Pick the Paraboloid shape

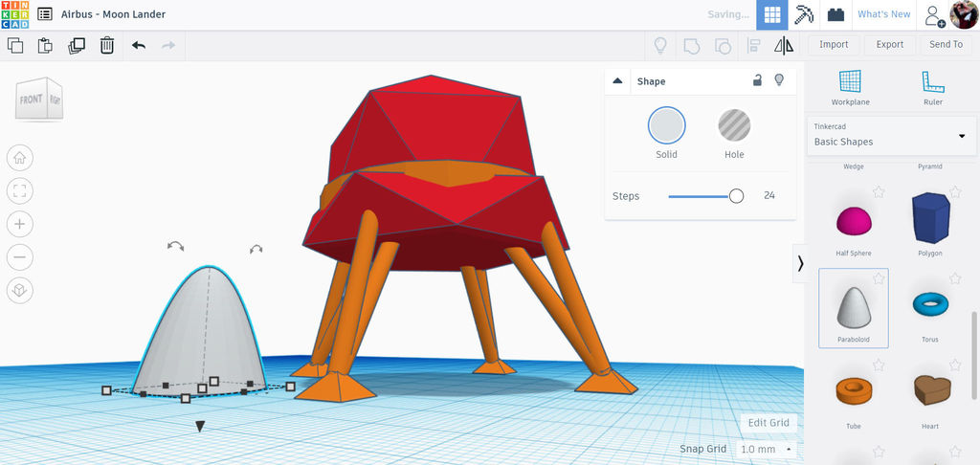pos(853,308)
